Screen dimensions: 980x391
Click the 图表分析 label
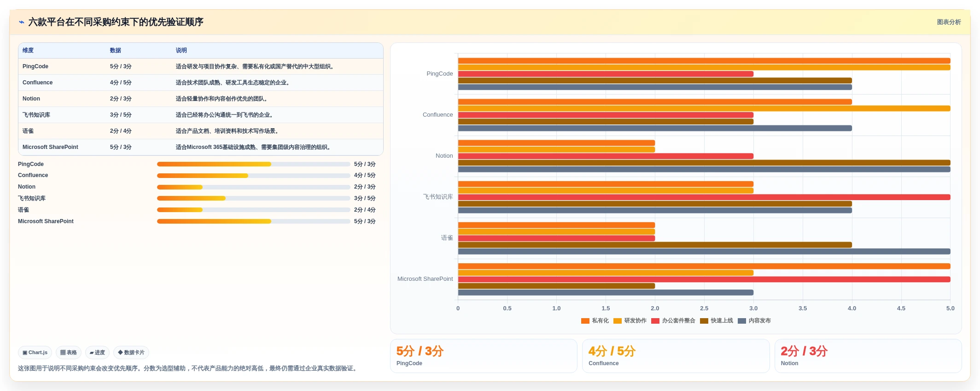coord(949,22)
